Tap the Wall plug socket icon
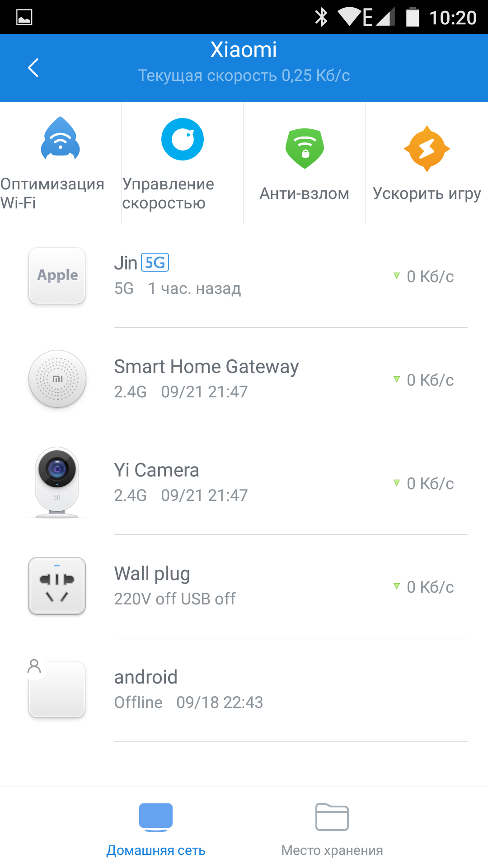The height and width of the screenshot is (868, 488). pyautogui.click(x=57, y=586)
